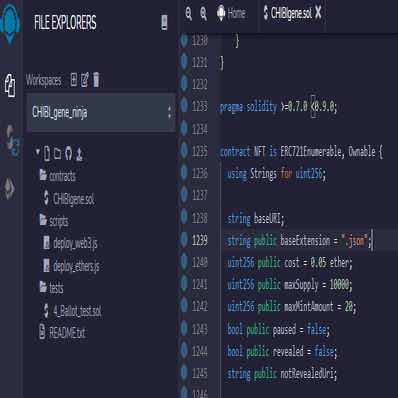Open 4_Ballot_test.sol file

(x=73, y=311)
